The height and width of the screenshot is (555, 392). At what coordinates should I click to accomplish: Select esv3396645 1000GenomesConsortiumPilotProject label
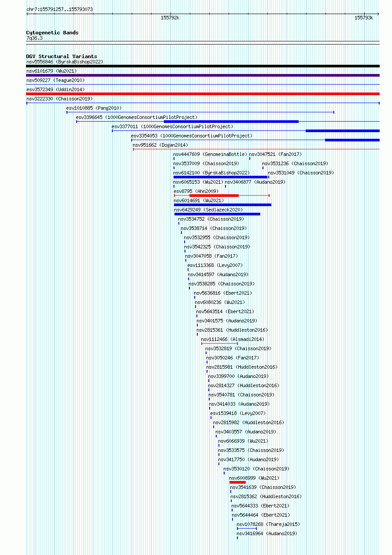137,118
